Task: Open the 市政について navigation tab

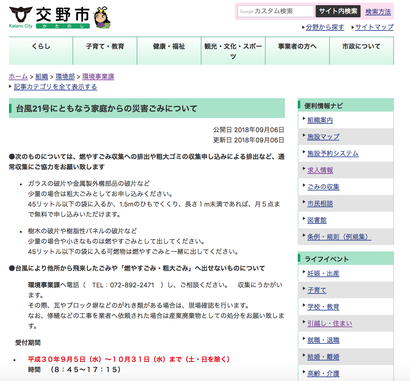Action: pyautogui.click(x=361, y=51)
